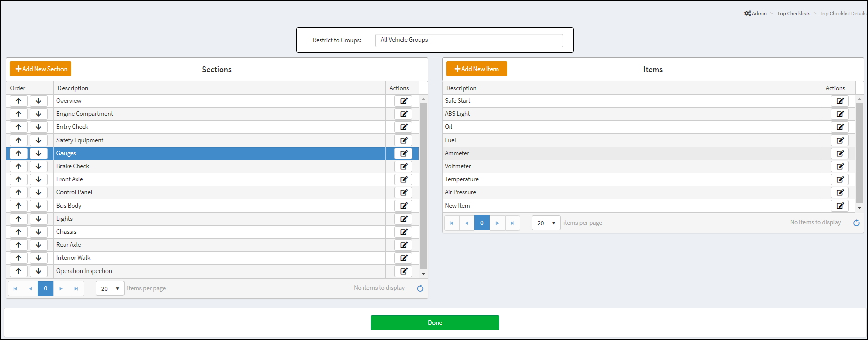Go to first page in Items pager
Viewport: 868px width, 340px height.
point(451,223)
